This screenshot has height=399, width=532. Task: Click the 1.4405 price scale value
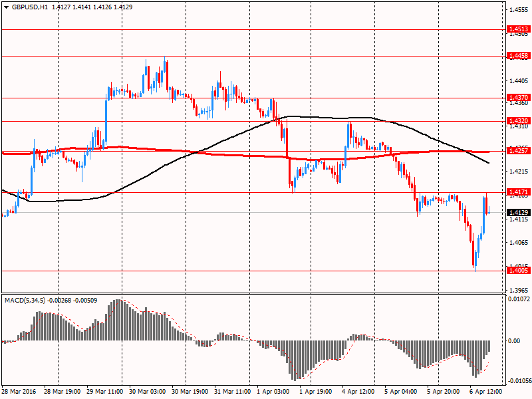coord(519,80)
